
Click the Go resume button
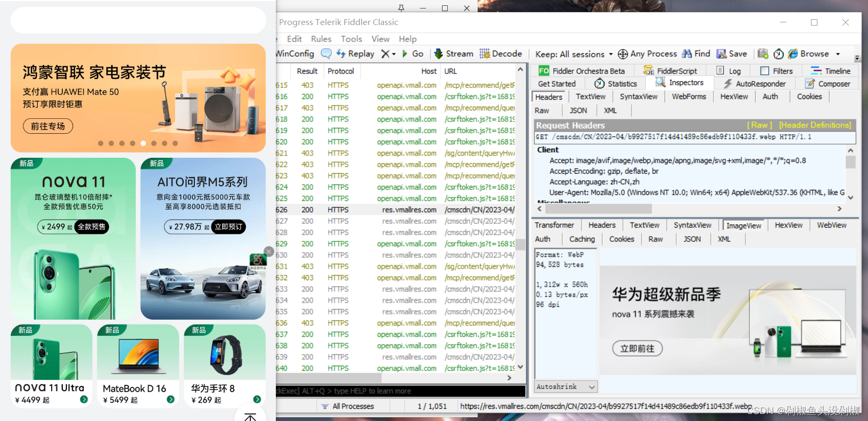(413, 54)
